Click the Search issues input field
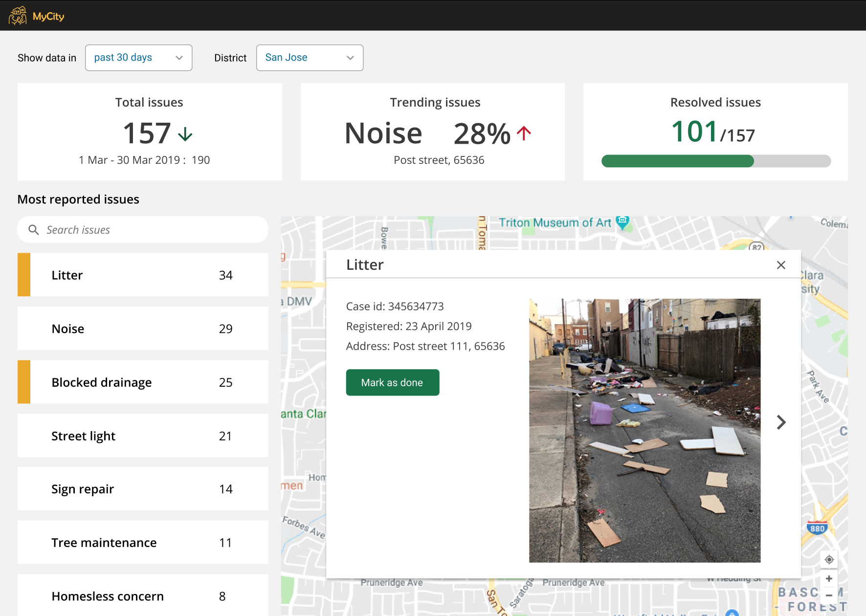 pos(143,230)
